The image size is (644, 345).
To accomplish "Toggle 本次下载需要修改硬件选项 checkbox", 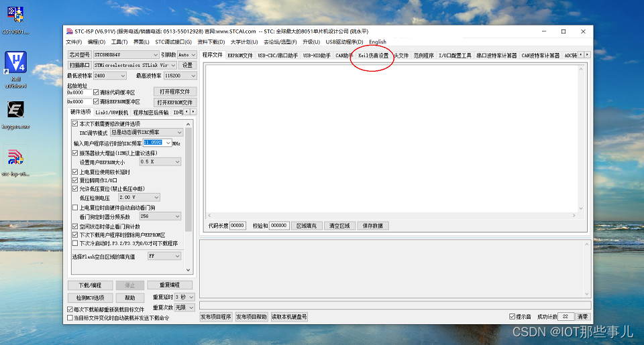I will pos(75,123).
